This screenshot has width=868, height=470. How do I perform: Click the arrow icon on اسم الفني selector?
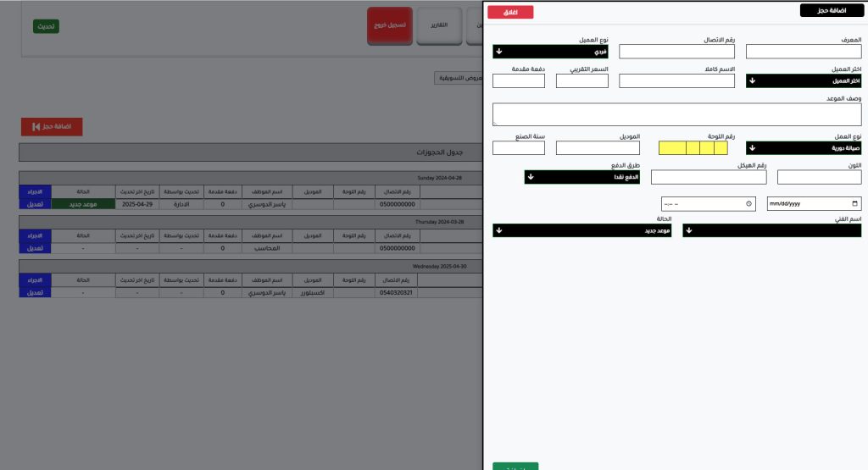[689, 230]
